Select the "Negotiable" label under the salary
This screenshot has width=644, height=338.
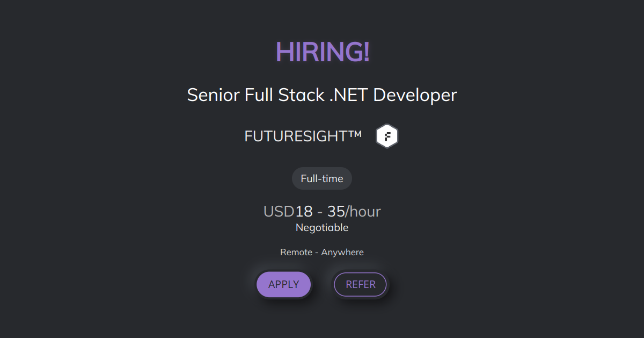tap(321, 227)
